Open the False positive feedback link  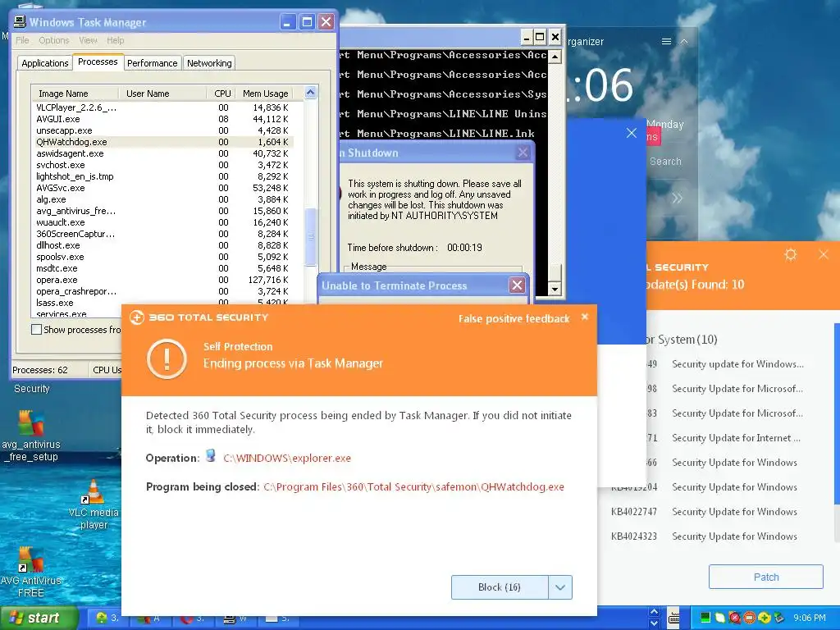pyautogui.click(x=514, y=319)
